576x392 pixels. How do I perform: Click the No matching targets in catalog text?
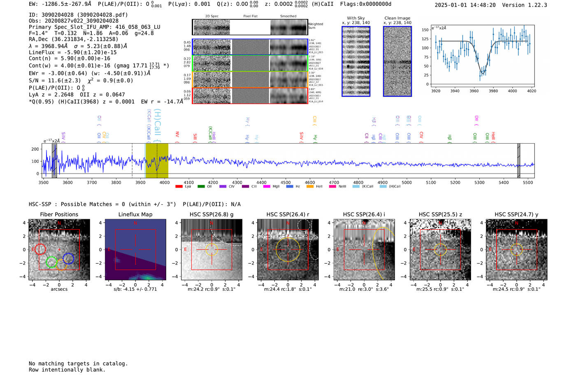(78, 364)
